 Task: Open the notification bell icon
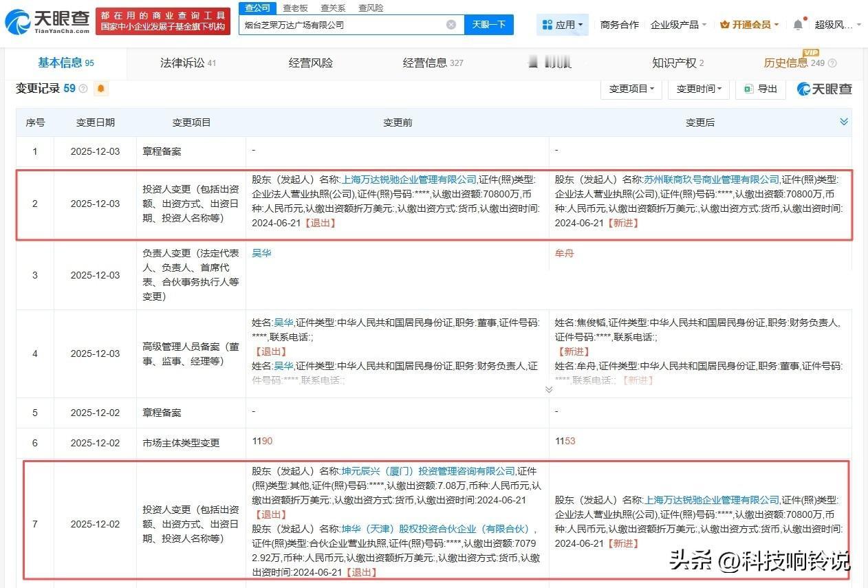[x=798, y=25]
